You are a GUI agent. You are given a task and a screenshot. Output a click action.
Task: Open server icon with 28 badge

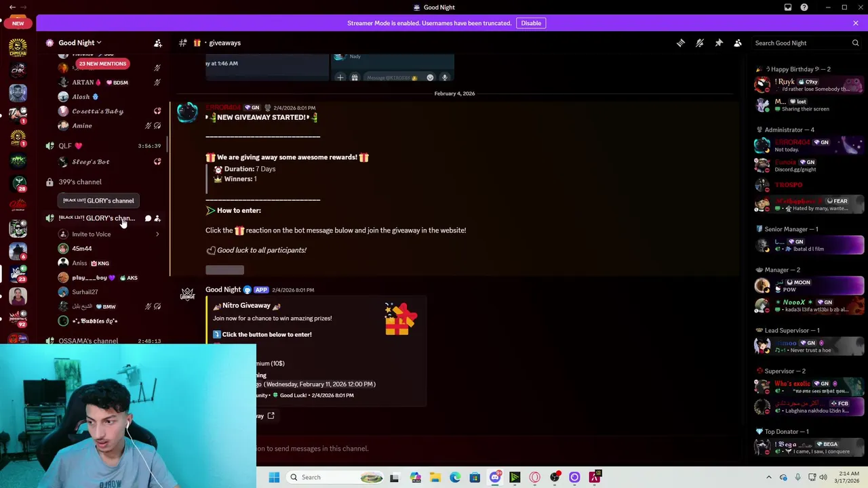[18, 183]
